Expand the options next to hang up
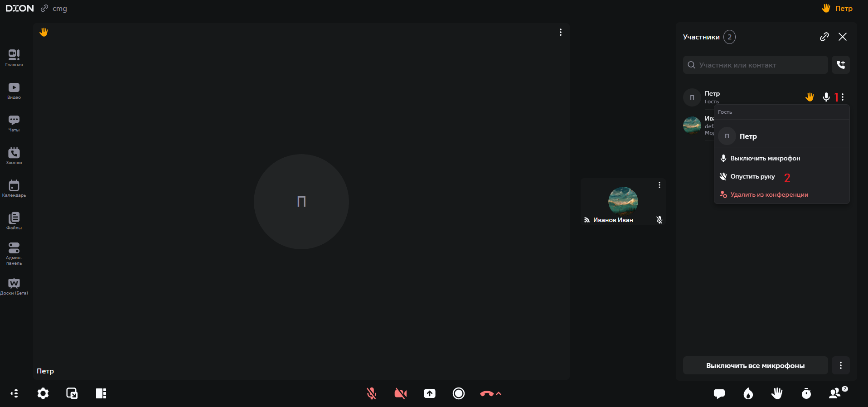The image size is (868, 407). [x=499, y=393]
